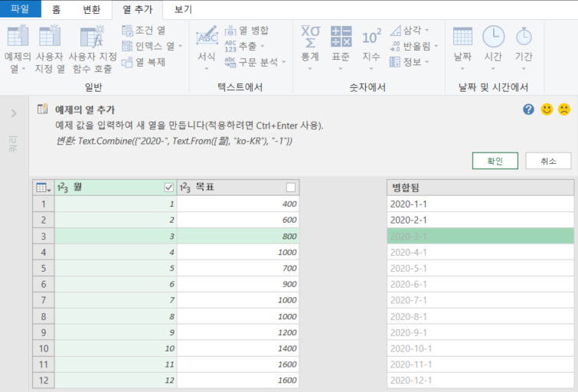Switch to the 홈 home tab
This screenshot has width=578, height=392.
click(x=57, y=9)
